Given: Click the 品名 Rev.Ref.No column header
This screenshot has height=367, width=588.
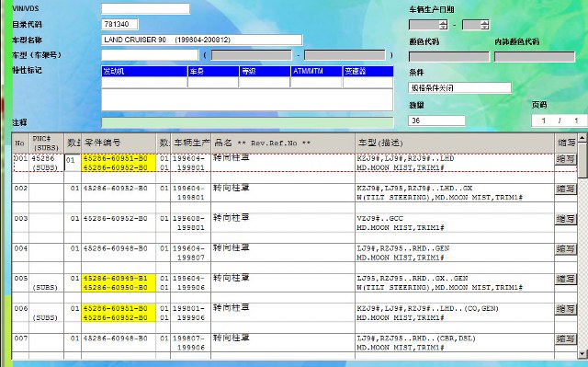Looking at the screenshot, I should coord(283,143).
